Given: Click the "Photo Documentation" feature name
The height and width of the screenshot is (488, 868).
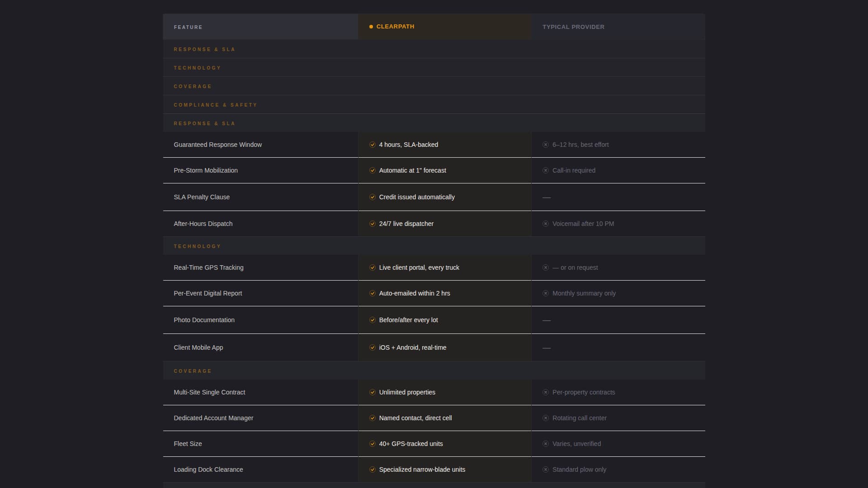Looking at the screenshot, I should 204,320.
